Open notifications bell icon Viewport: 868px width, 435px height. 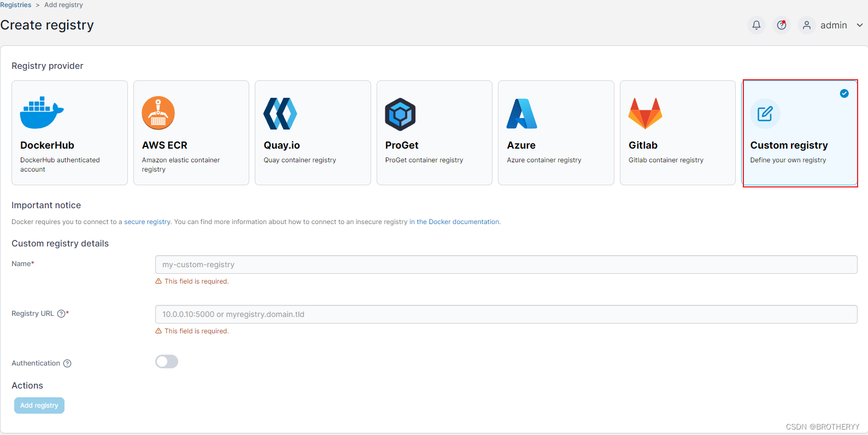coord(756,25)
